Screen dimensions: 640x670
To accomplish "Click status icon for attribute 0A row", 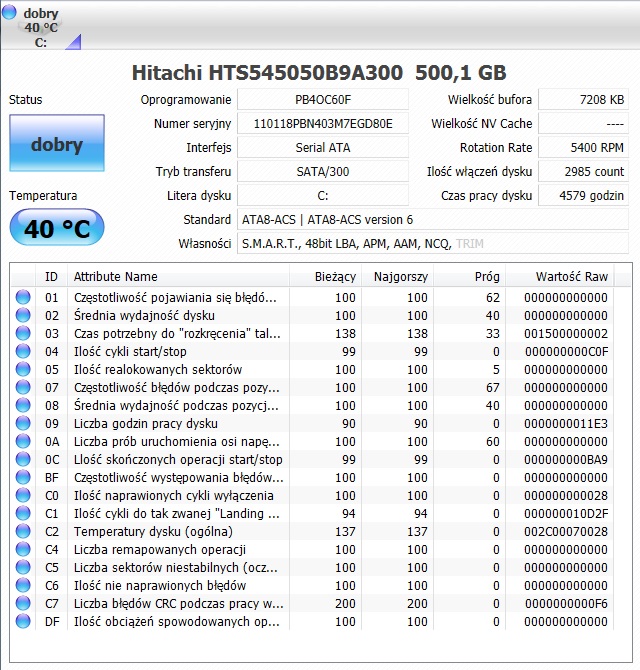I will click(23, 441).
